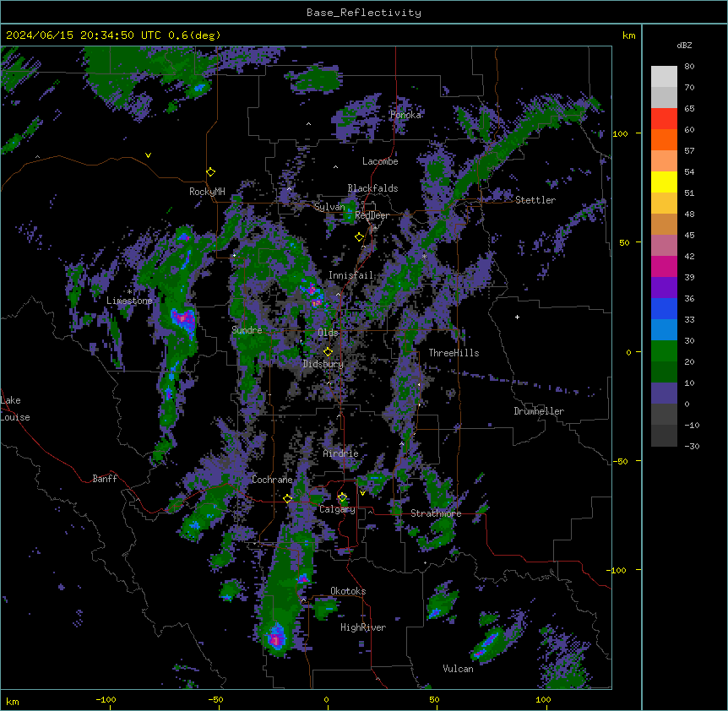Click the timestamp 2024/06/15 20:34:50 UTC

point(84,35)
